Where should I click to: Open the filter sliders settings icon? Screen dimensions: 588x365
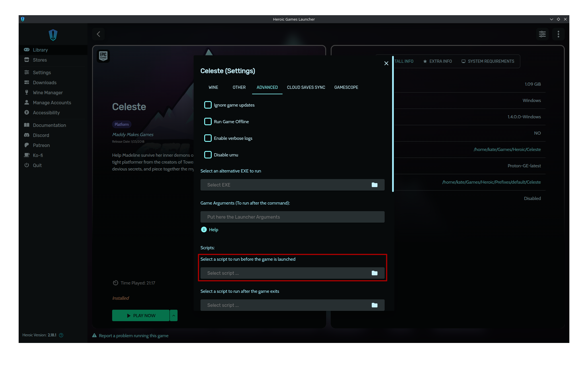[542, 34]
